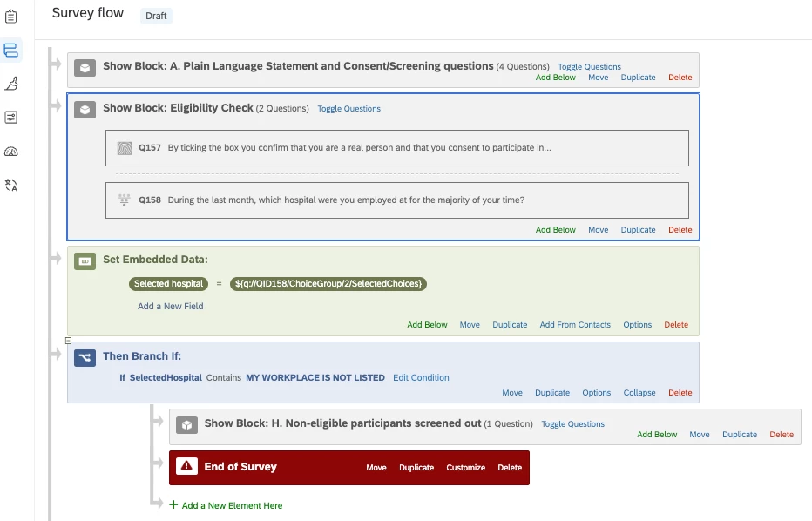Select the Survey flow icon in sidebar
The image size is (812, 521).
click(x=10, y=51)
